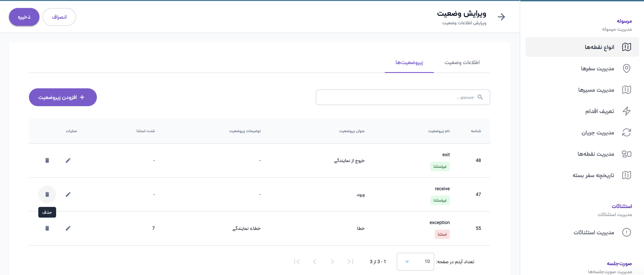Edit the exception sub-status with pencil icon
Image resolution: width=644 pixels, height=275 pixels.
click(68, 228)
